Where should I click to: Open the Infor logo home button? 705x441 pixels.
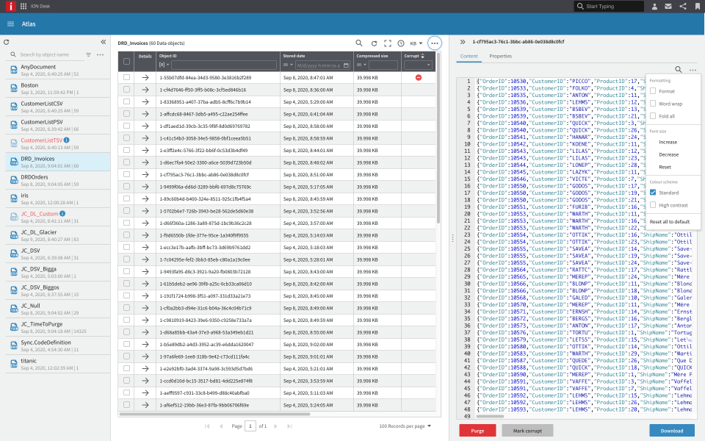[x=11, y=6]
